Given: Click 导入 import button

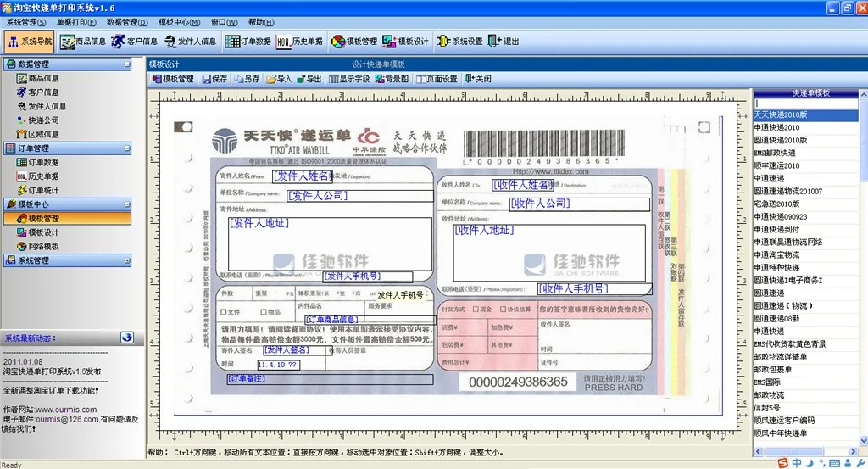Looking at the screenshot, I should [x=279, y=79].
